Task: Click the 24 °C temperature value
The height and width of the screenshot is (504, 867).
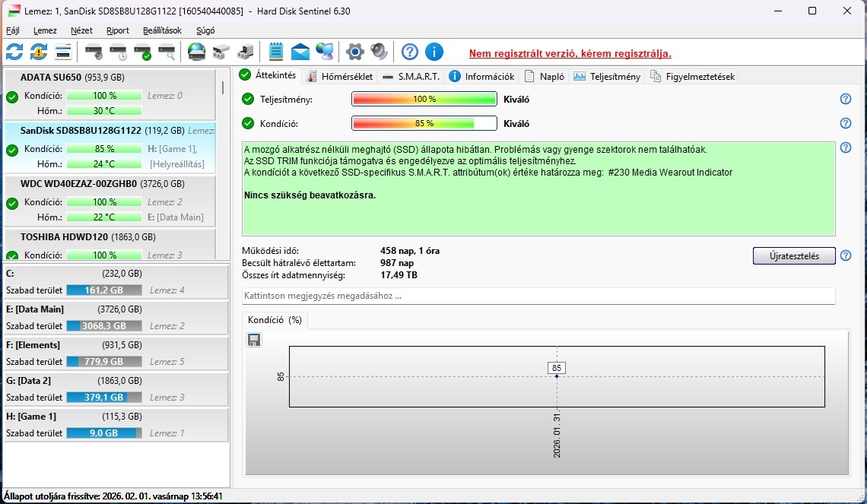Action: pyautogui.click(x=104, y=164)
